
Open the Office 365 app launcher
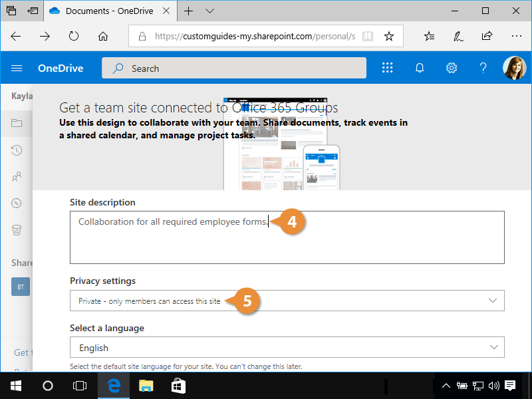(388, 68)
